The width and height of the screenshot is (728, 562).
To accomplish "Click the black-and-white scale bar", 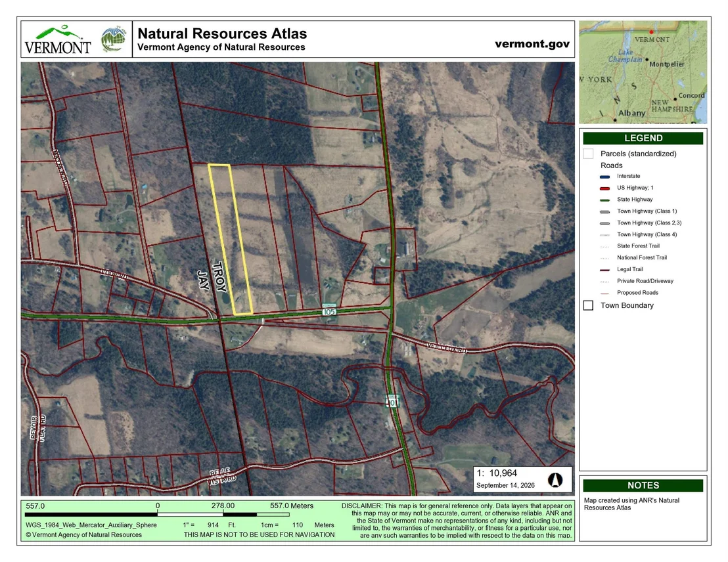I will click(x=157, y=514).
